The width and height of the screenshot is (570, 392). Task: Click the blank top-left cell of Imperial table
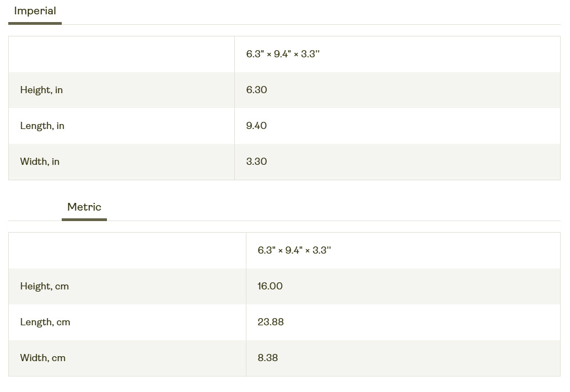click(121, 54)
